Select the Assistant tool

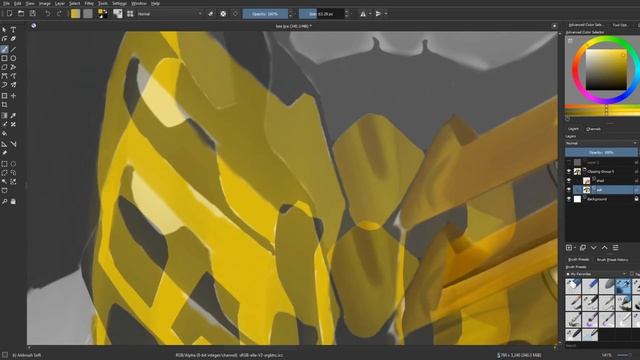point(4,144)
